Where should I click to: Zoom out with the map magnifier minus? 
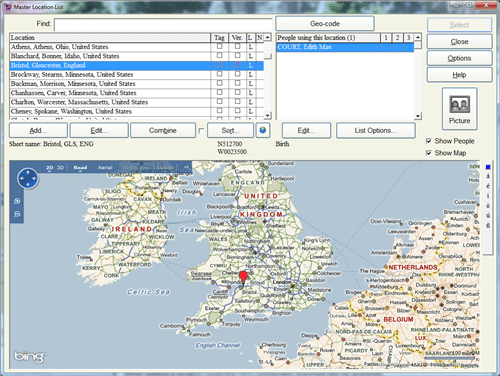coord(17,214)
